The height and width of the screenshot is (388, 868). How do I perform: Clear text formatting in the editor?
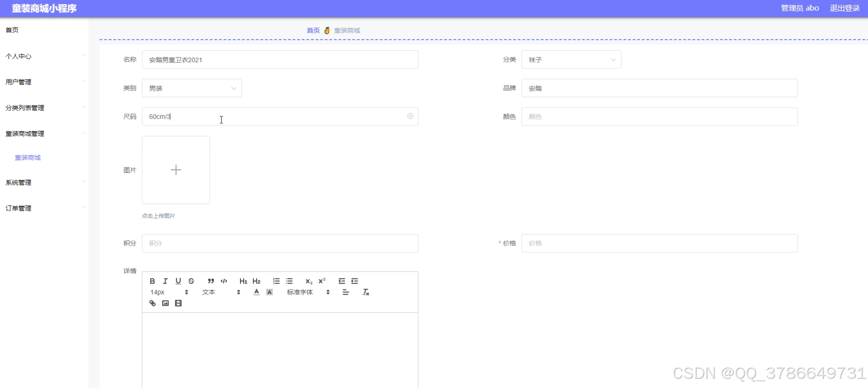tap(366, 292)
